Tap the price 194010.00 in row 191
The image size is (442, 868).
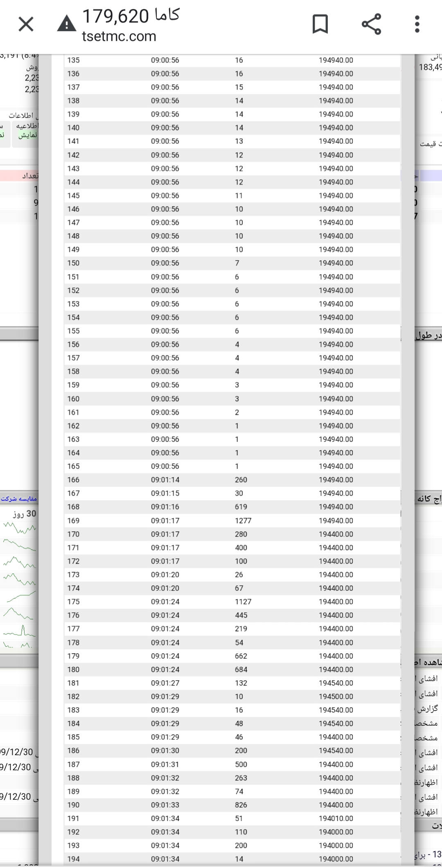click(336, 819)
